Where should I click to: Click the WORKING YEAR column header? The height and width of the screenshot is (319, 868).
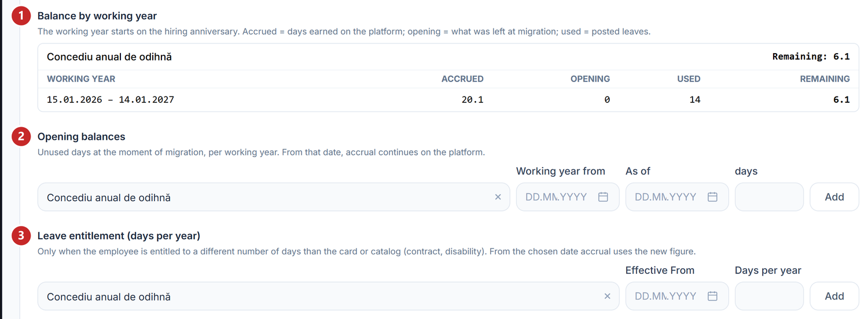click(81, 79)
